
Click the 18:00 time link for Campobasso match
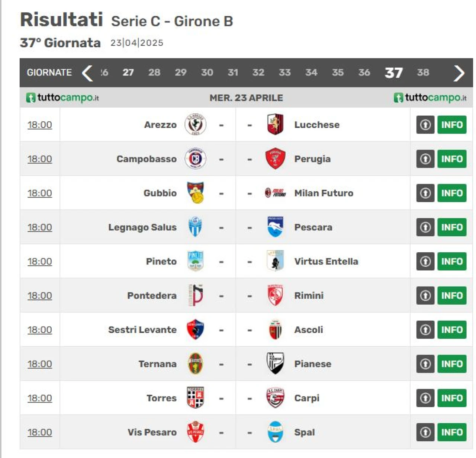(x=40, y=159)
